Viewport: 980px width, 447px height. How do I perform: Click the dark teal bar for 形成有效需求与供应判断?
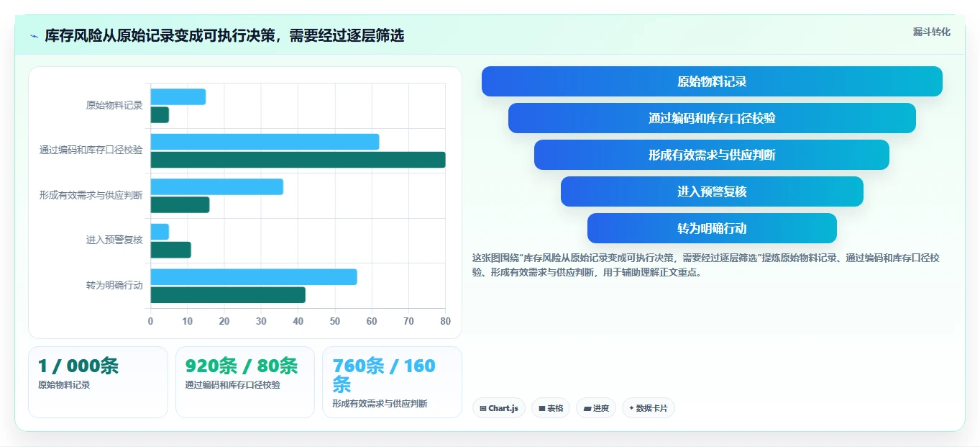click(180, 204)
